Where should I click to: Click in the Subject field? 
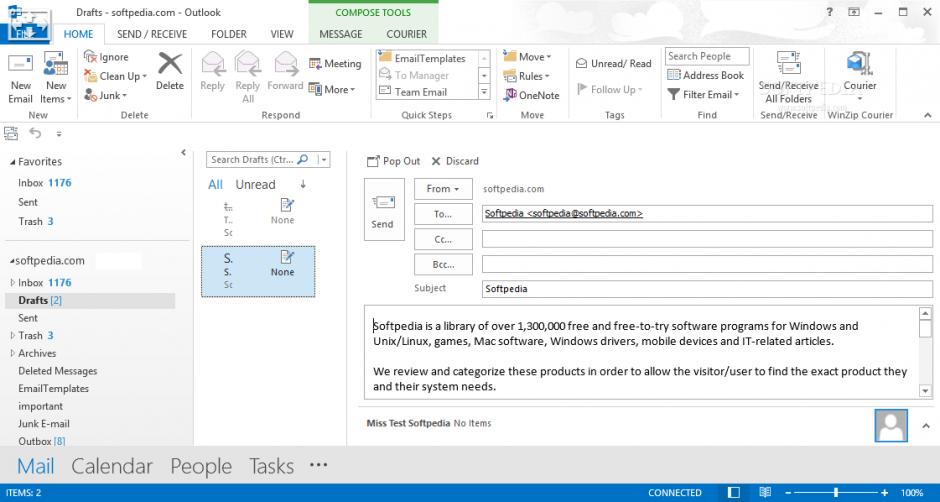(707, 289)
